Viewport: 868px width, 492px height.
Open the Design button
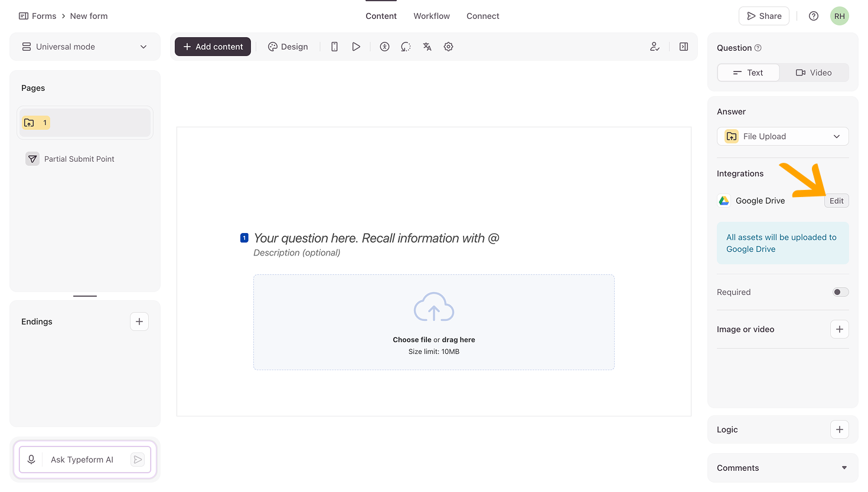pyautogui.click(x=288, y=47)
